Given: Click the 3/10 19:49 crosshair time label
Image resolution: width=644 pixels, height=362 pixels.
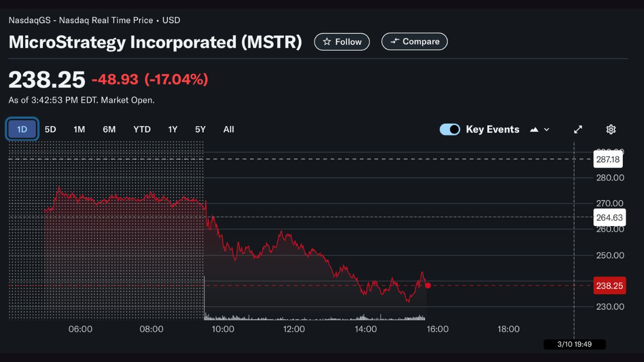Looking at the screenshot, I should pos(575,344).
